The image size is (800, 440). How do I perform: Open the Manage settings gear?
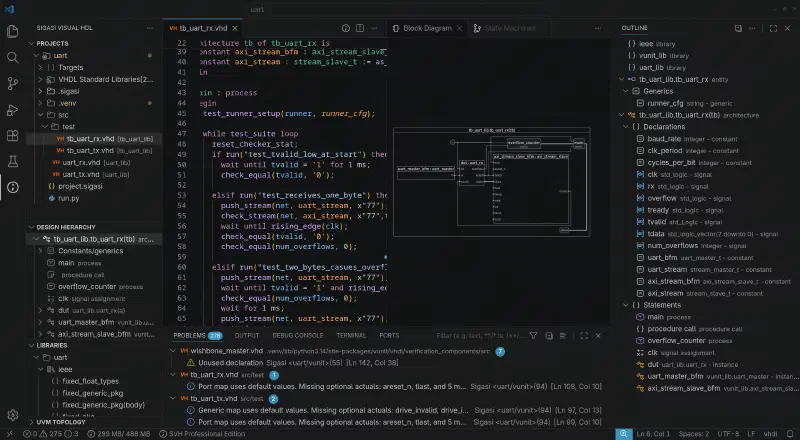[12, 415]
